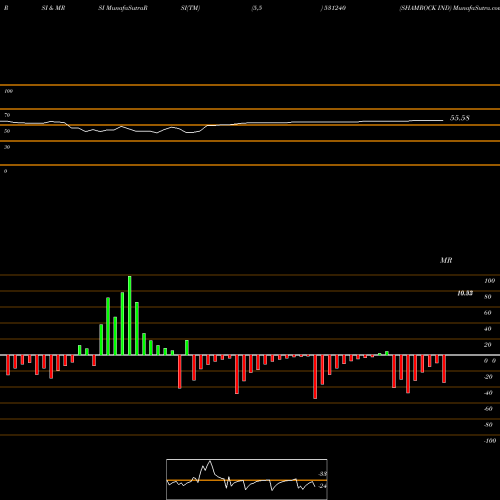Click '-40' on the MR right axis
This screenshot has width=500, height=500.
tap(488, 393)
